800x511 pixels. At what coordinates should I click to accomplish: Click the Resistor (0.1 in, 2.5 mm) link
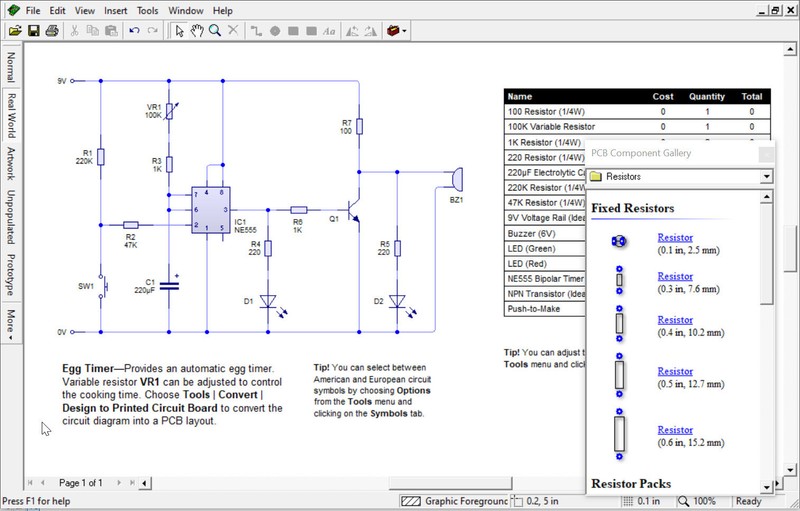(675, 238)
